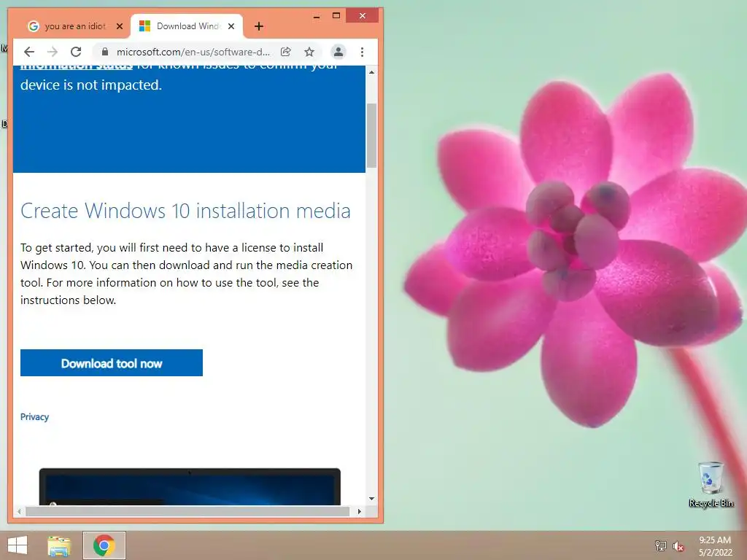Reload the Microsoft page

click(76, 52)
